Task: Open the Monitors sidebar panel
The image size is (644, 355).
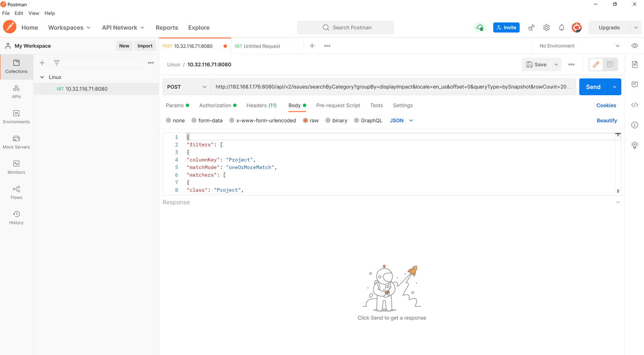Action: coord(16,167)
